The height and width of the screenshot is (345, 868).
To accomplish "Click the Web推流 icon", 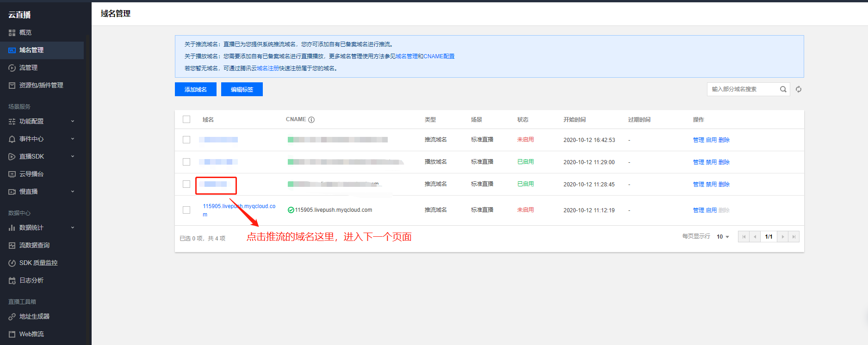I will click(12, 334).
